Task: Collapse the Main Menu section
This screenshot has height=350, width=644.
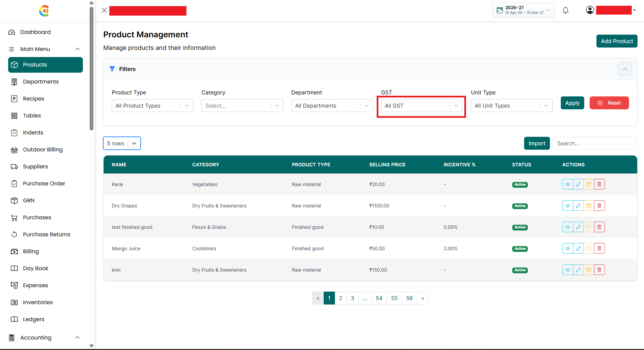Action: [x=77, y=49]
